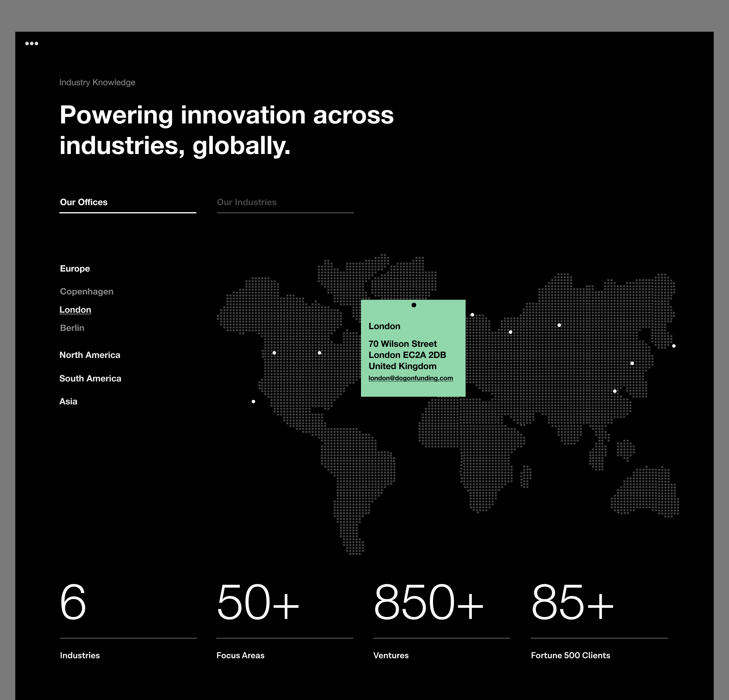This screenshot has height=700, width=729.
Task: Select Copenhagen office from list
Action: pos(87,292)
